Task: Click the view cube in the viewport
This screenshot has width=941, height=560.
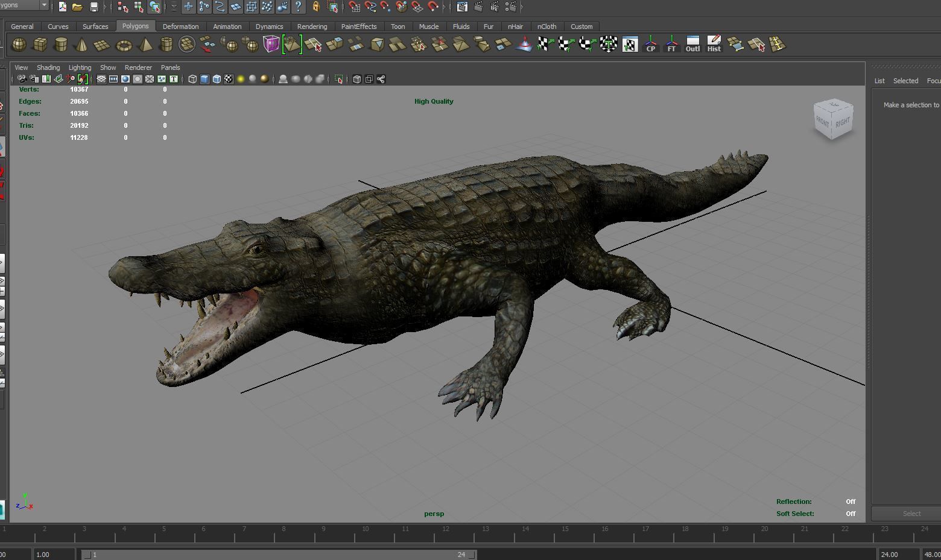Action: (834, 119)
